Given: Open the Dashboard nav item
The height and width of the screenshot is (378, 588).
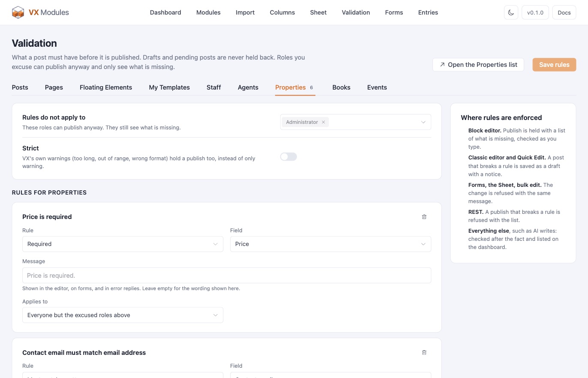Looking at the screenshot, I should [x=165, y=12].
